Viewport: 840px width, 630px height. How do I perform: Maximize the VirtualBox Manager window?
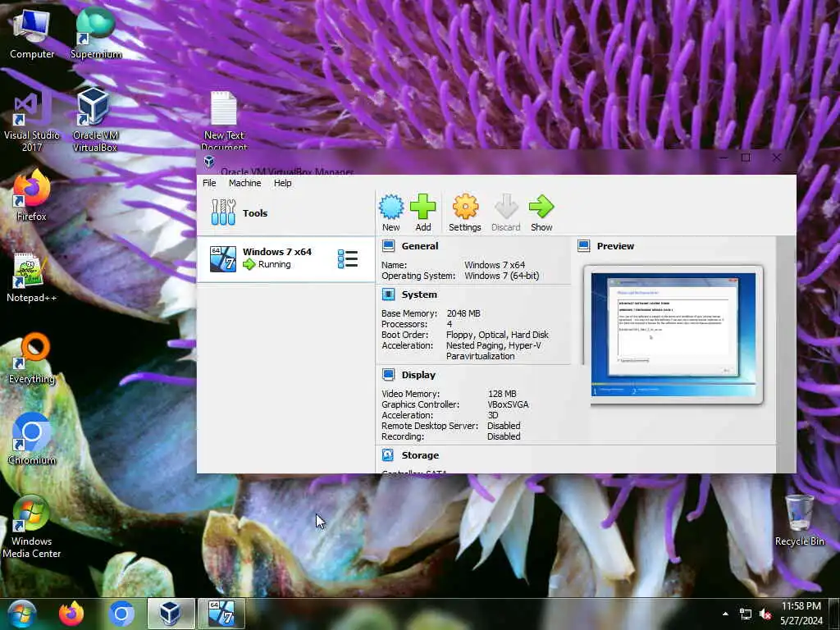[746, 157]
